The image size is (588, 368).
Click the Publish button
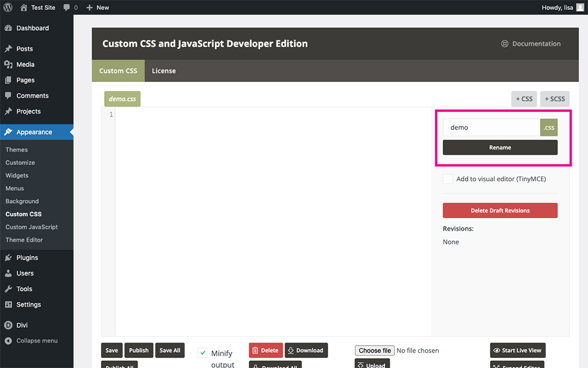[x=139, y=350]
